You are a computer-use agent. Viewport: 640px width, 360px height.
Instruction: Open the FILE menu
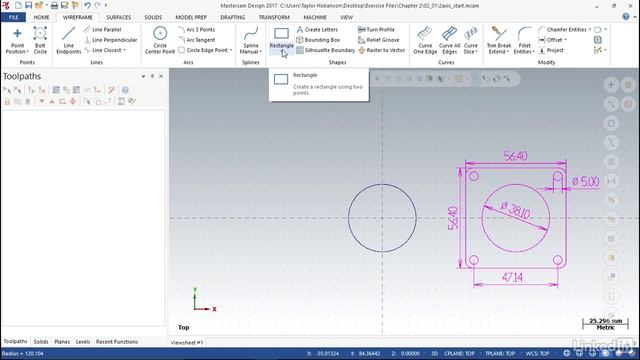(13, 18)
